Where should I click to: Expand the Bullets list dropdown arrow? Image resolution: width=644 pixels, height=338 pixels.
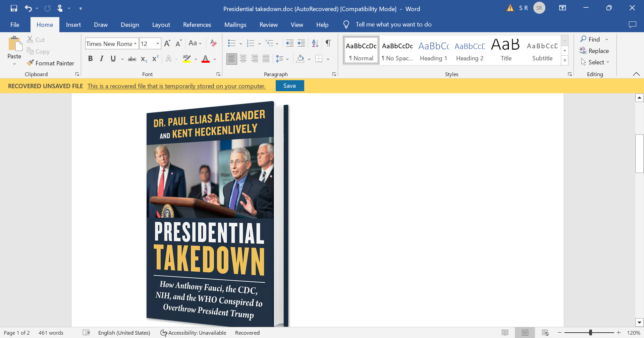[x=241, y=44]
